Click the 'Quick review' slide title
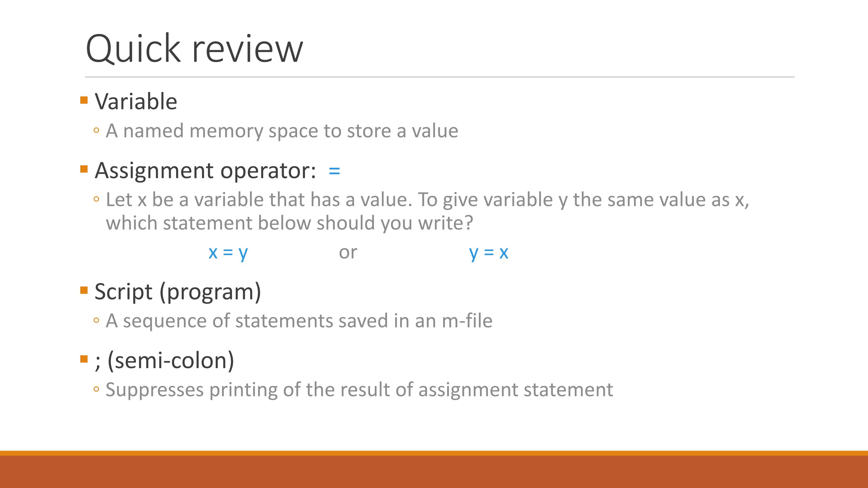This screenshot has height=488, width=868. pos(194,48)
